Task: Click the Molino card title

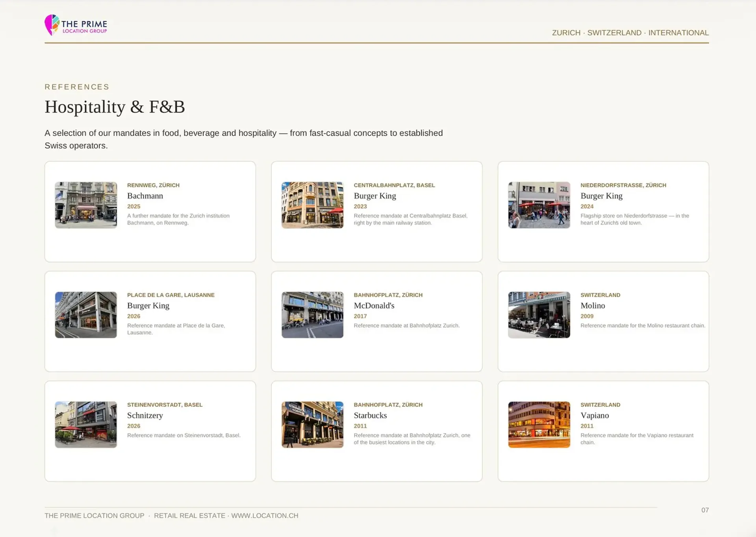Action: click(x=593, y=306)
